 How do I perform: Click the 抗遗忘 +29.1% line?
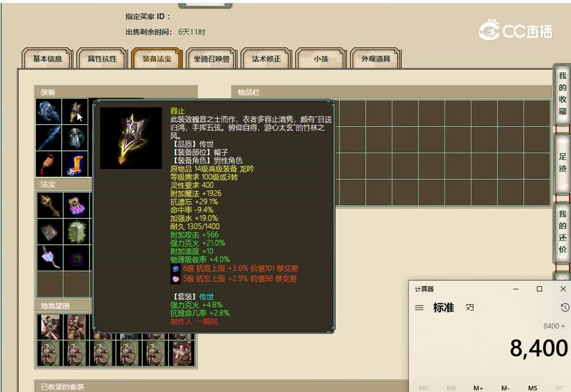click(194, 201)
